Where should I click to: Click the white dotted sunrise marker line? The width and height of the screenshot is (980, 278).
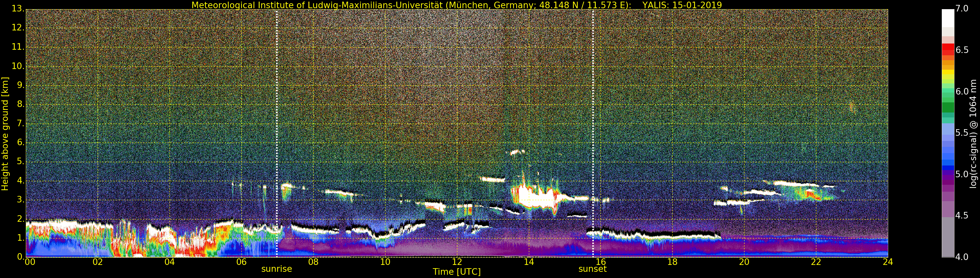tap(277, 133)
